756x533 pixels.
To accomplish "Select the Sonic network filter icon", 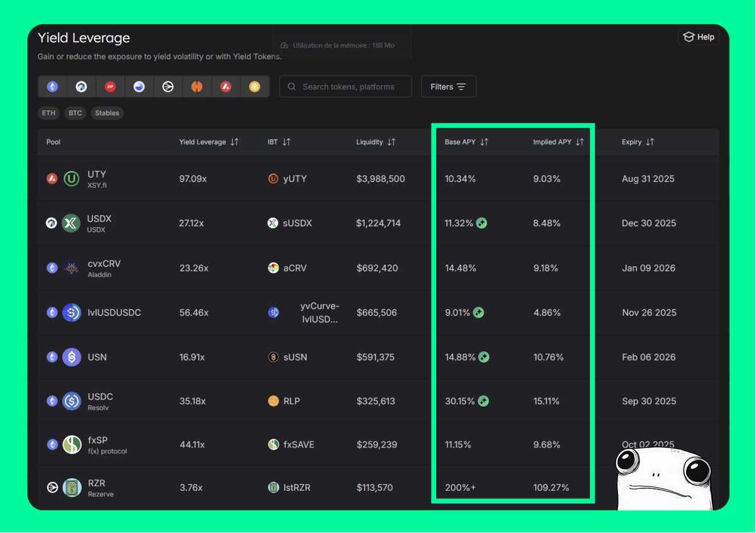I will 168,87.
